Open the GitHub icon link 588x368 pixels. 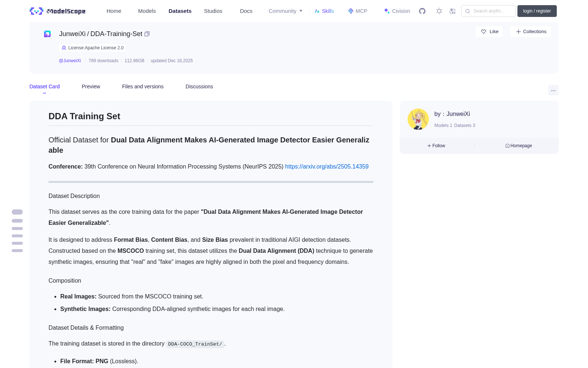[x=422, y=11]
